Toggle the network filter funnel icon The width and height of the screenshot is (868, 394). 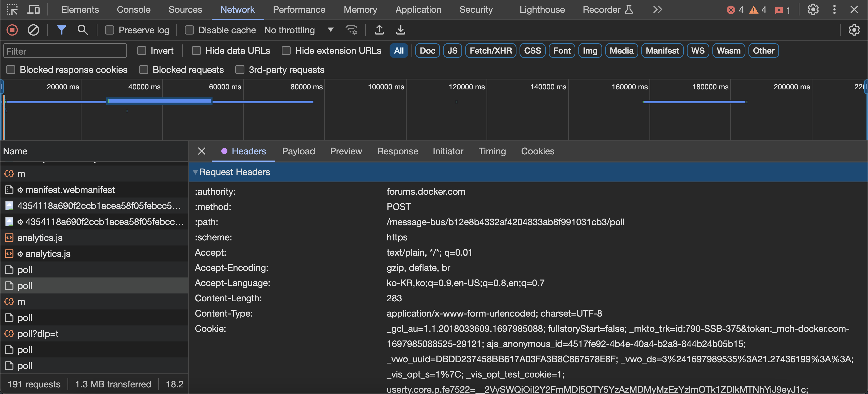[61, 30]
